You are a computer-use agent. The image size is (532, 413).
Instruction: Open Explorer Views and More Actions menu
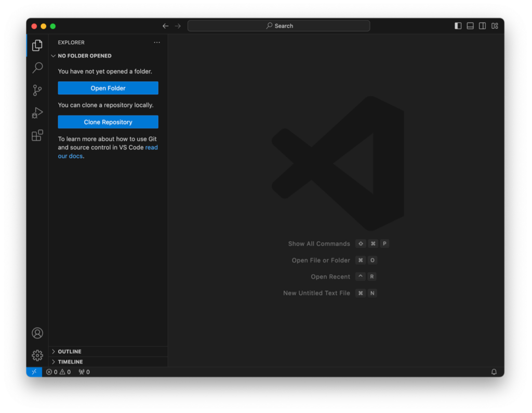[x=157, y=43]
